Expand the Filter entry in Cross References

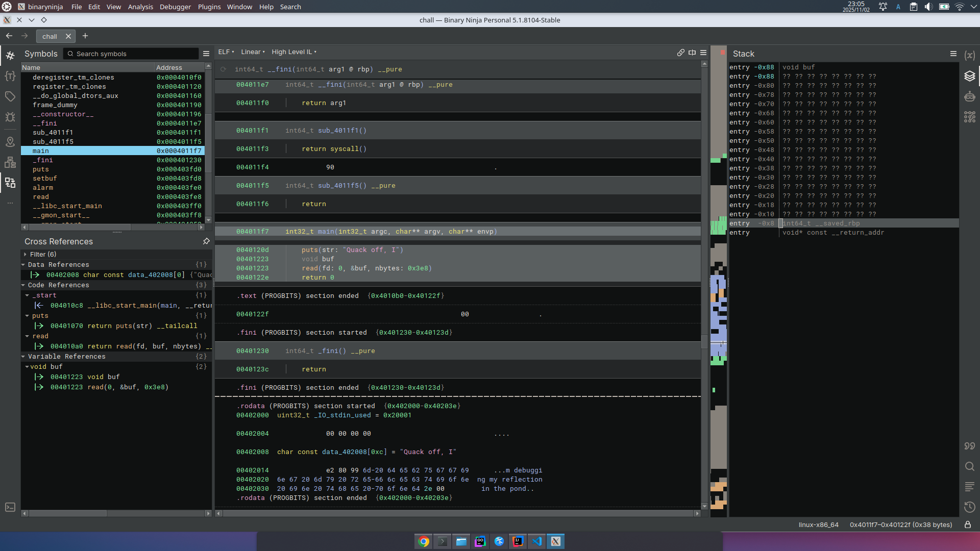coord(24,254)
